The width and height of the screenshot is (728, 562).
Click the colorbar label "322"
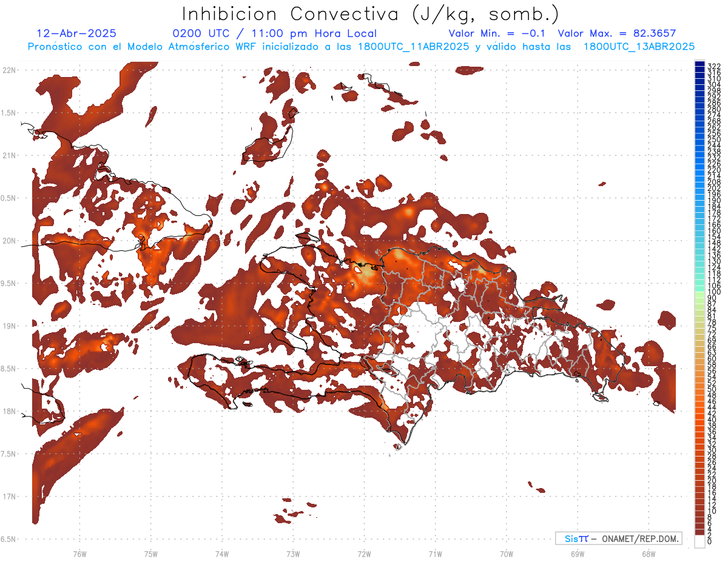pos(714,66)
